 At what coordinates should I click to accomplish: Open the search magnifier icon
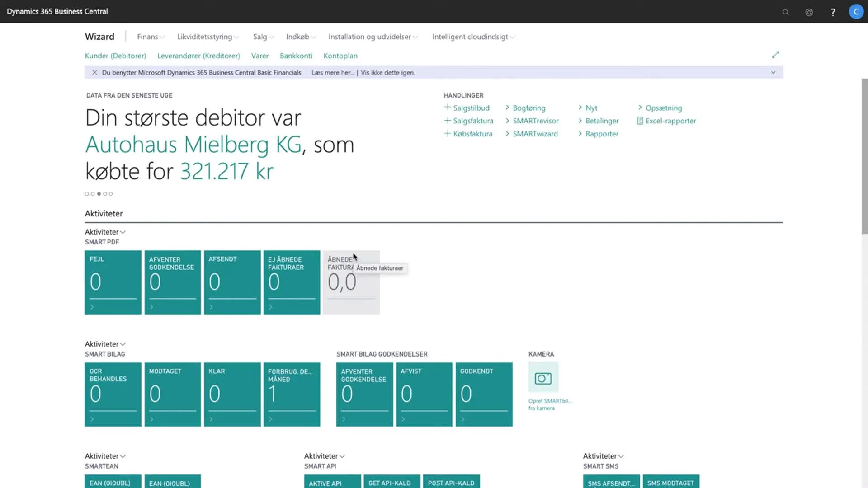click(x=785, y=12)
